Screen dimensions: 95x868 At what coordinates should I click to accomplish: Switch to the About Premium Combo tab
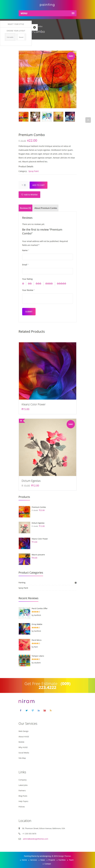[x=46, y=208]
